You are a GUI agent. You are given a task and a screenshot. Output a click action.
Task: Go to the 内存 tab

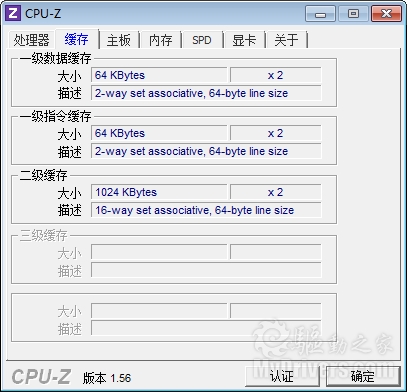click(160, 40)
